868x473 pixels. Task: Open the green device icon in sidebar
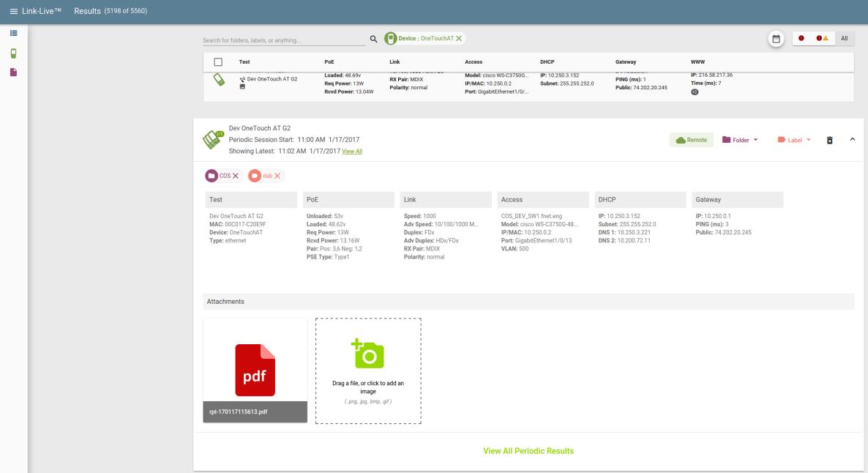click(x=13, y=53)
